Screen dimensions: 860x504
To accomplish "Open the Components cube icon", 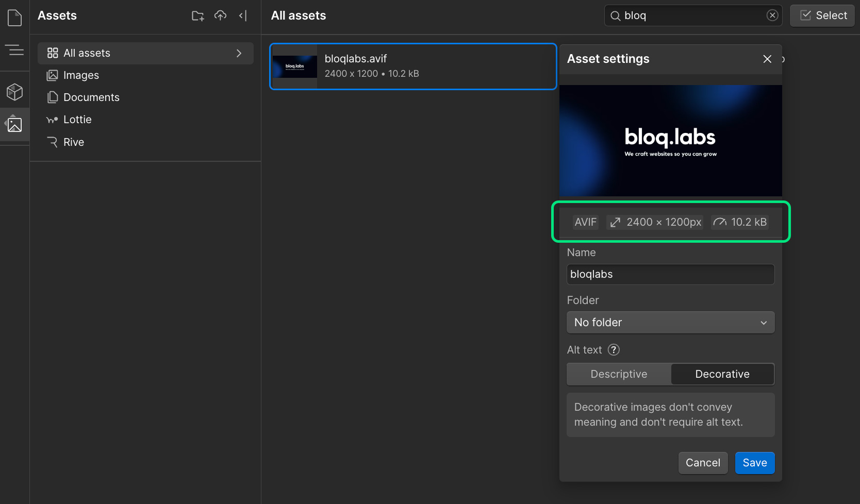I will [14, 92].
